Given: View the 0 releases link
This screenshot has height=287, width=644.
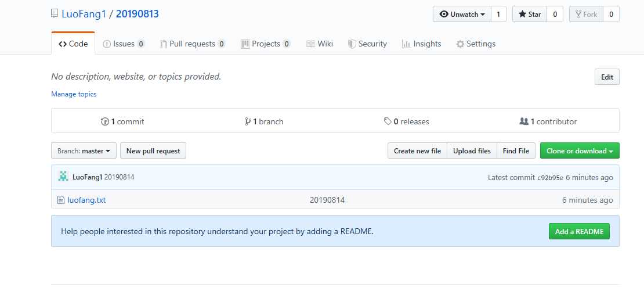Looking at the screenshot, I should click(406, 121).
